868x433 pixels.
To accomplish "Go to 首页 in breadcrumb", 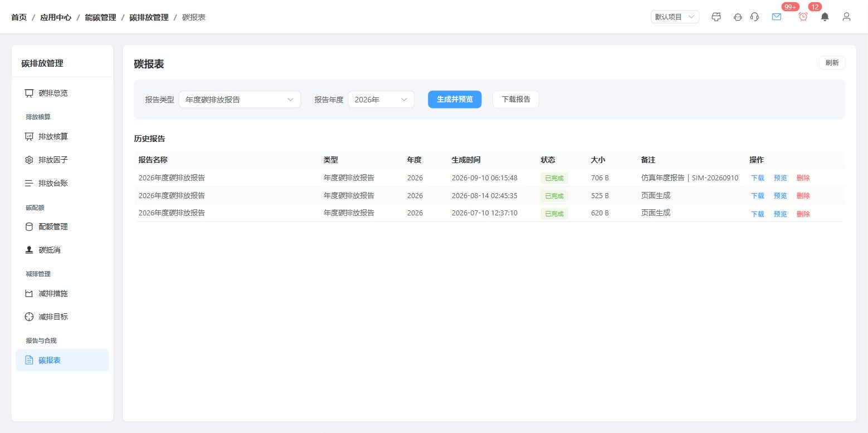I will [19, 17].
